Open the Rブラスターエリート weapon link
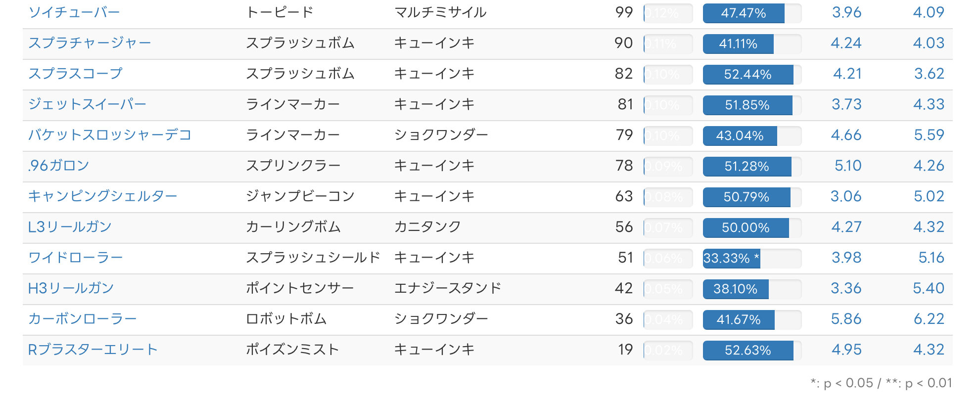The width and height of the screenshot is (980, 400). click(93, 350)
